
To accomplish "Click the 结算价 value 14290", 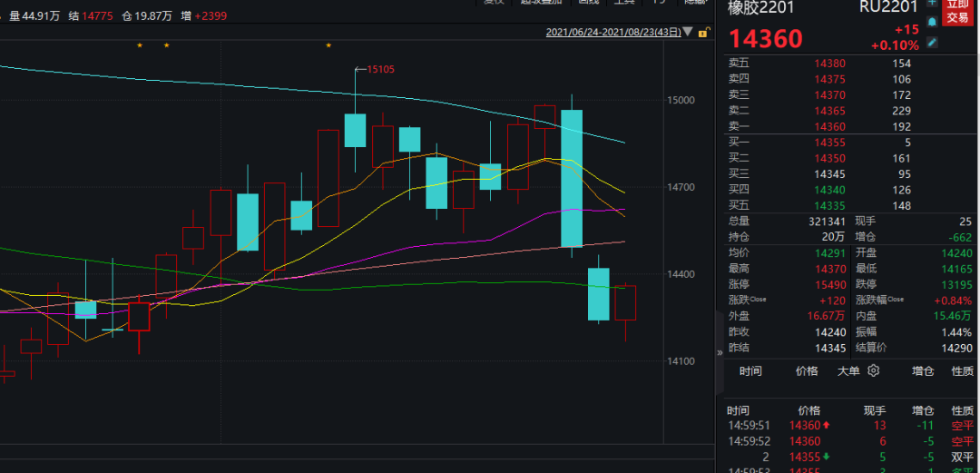I will coord(957,348).
